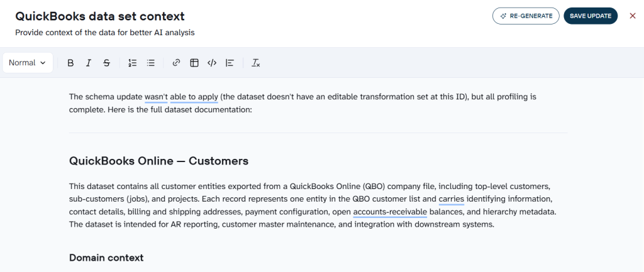Insert a hyperlink
Viewport: 644px width, 272px height.
176,63
